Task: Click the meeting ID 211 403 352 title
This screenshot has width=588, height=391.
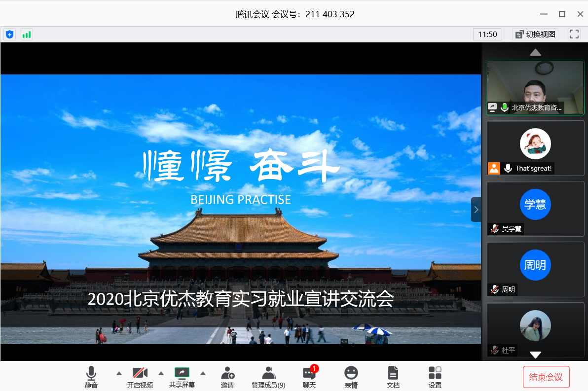Action: pyautogui.click(x=295, y=14)
